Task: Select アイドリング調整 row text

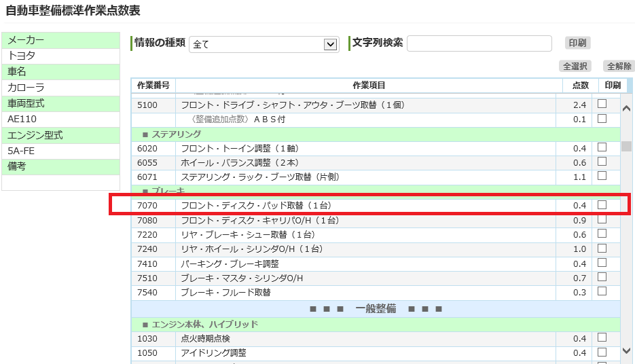Action: click(x=213, y=352)
